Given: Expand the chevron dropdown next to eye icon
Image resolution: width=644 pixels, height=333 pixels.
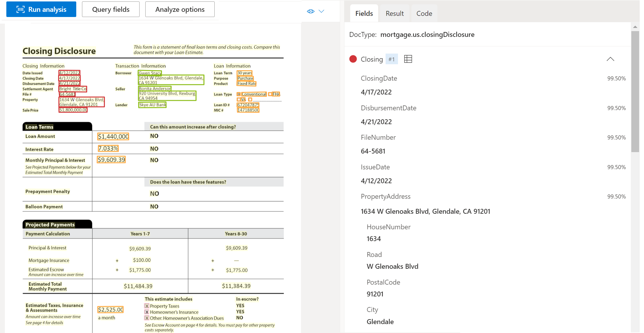Looking at the screenshot, I should coord(321,10).
